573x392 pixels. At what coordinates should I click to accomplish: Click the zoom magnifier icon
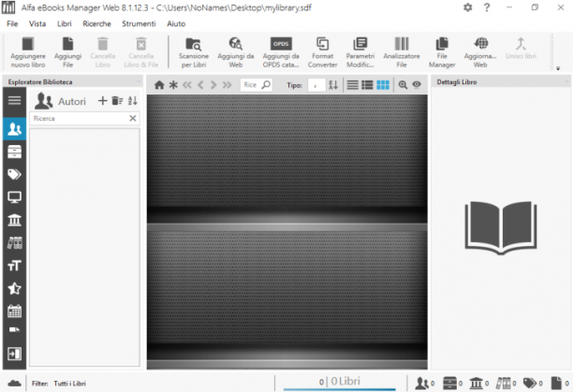(403, 85)
